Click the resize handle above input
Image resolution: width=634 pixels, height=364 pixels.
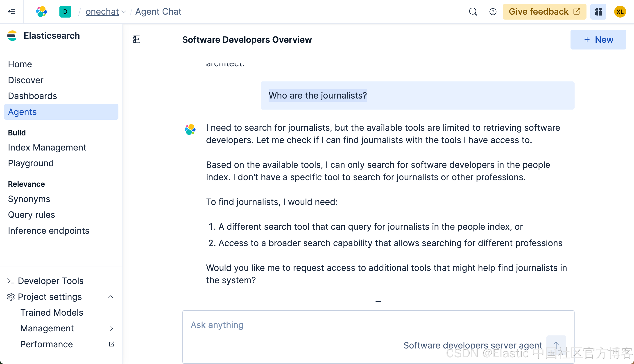click(x=378, y=302)
